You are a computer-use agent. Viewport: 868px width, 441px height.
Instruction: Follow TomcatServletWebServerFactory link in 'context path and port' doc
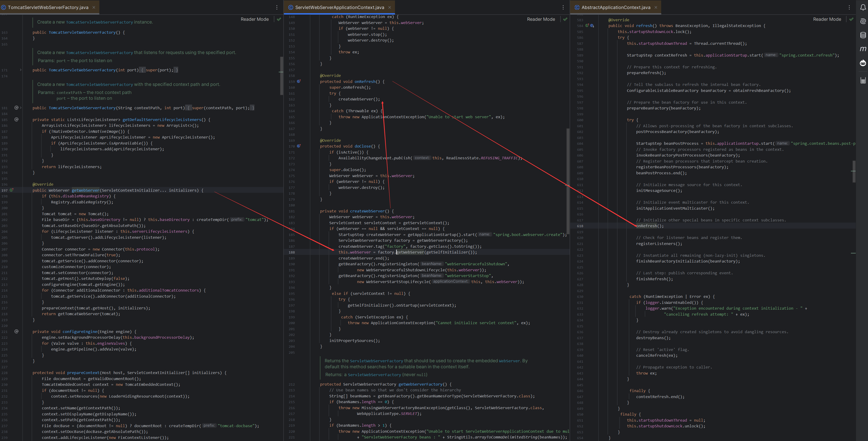[99, 85]
